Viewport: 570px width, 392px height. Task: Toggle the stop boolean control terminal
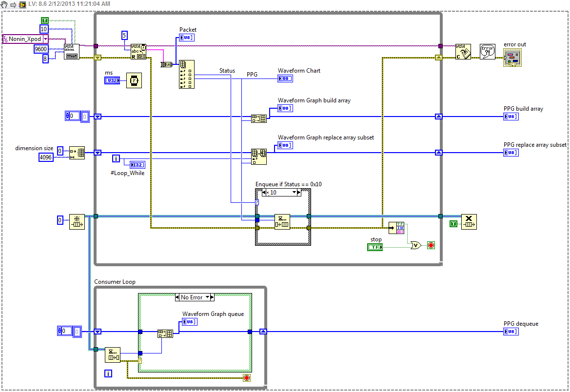pyautogui.click(x=375, y=247)
